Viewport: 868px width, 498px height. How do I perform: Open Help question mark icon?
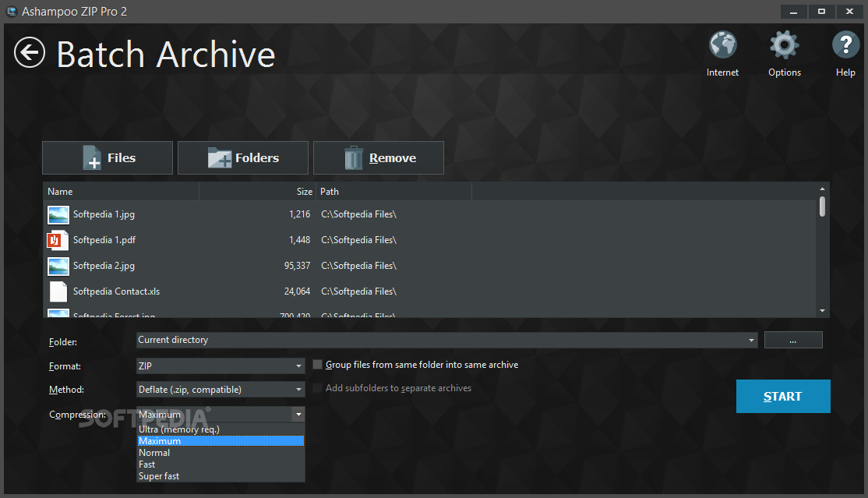[x=845, y=45]
